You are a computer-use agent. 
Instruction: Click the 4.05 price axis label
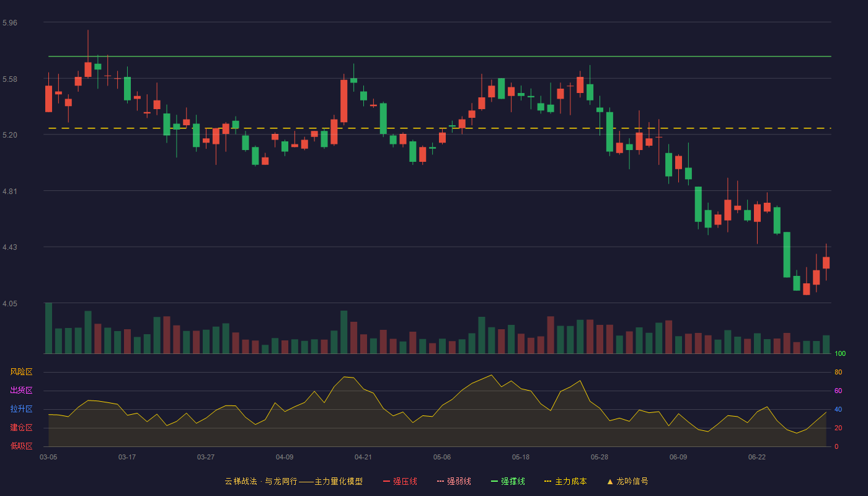click(x=10, y=304)
